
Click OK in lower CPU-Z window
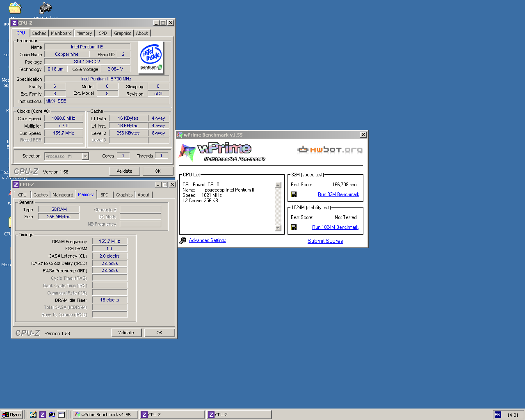tap(159, 333)
